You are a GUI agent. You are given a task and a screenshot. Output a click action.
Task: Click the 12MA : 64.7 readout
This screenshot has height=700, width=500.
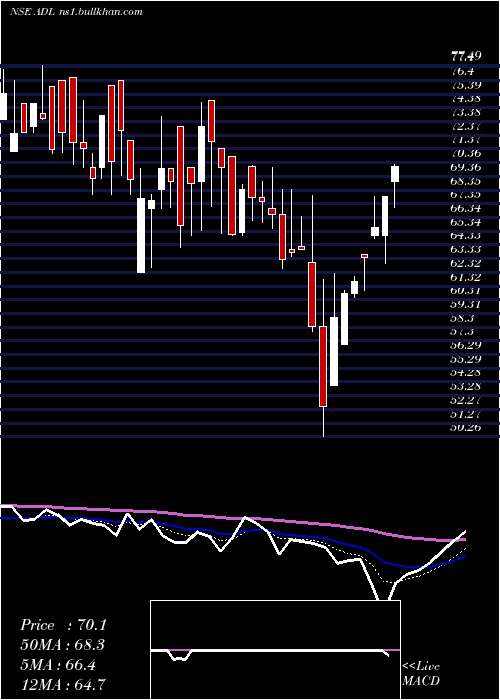(x=63, y=684)
